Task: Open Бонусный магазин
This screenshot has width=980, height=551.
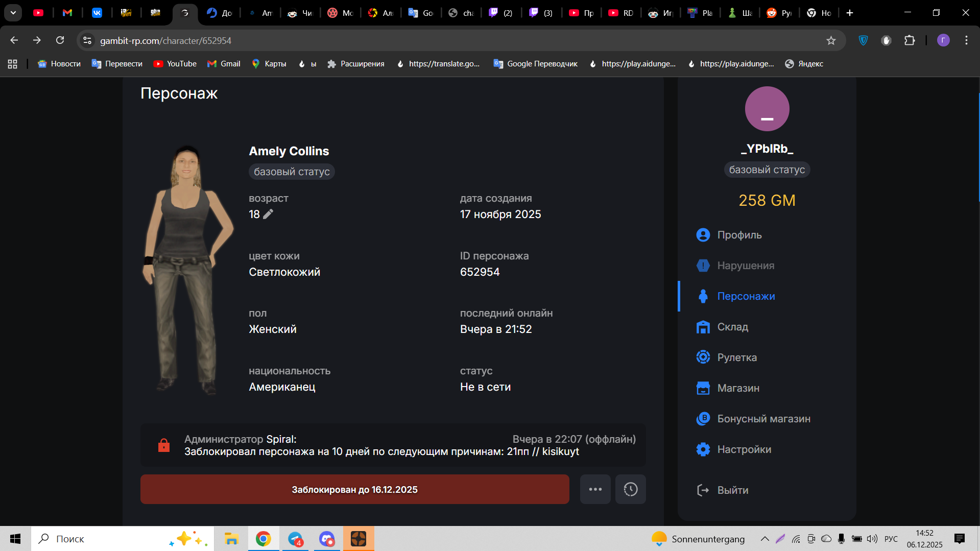Action: click(x=763, y=419)
